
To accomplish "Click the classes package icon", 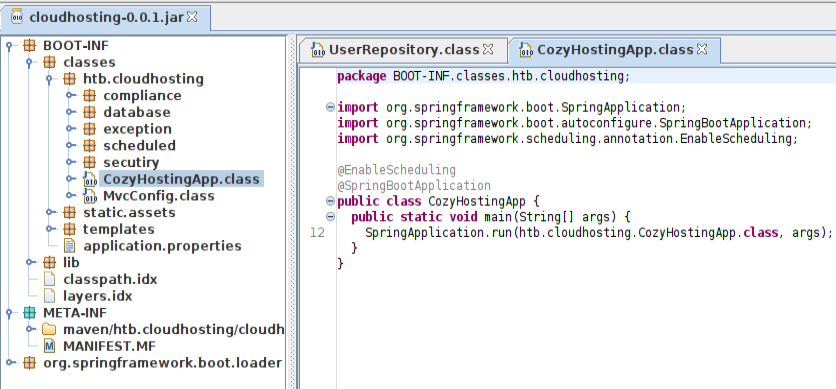I will [x=49, y=62].
